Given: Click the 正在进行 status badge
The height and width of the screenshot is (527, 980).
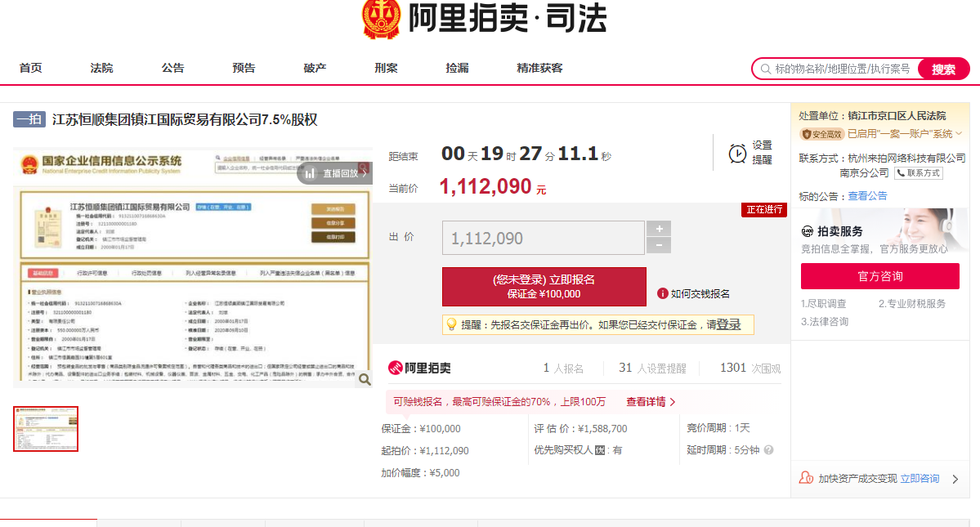Looking at the screenshot, I should pos(763,210).
